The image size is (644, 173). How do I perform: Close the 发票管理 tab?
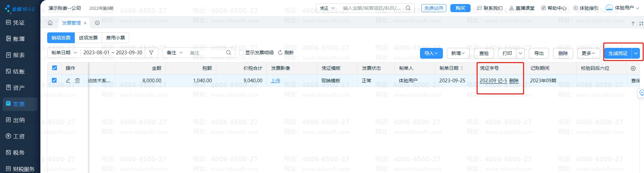[x=85, y=23]
